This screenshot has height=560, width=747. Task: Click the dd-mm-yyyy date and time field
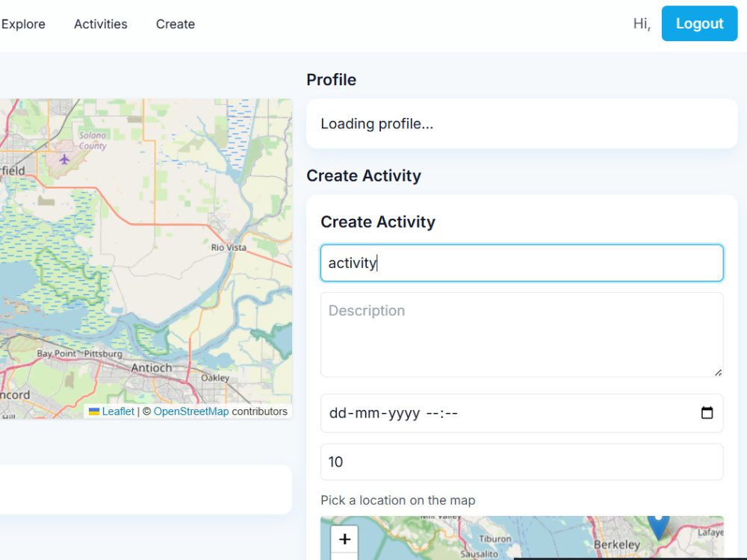pyautogui.click(x=521, y=413)
